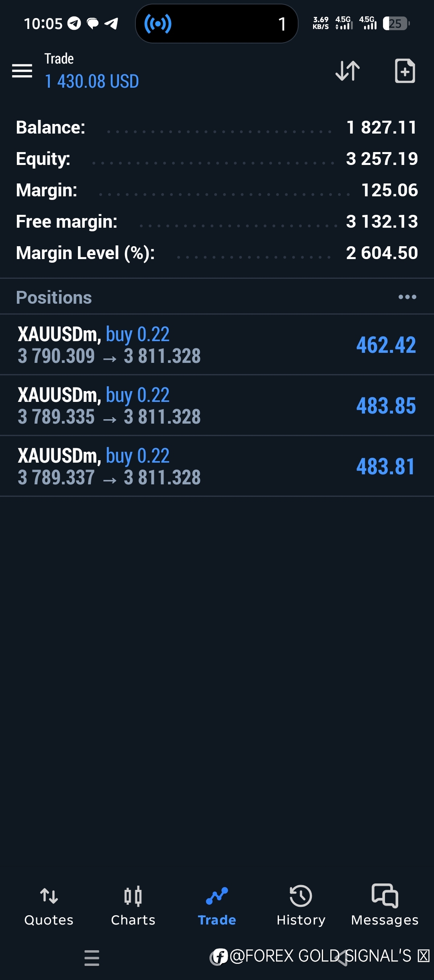Tap the 1 430.08 USD profit header
This screenshot has width=434, height=980.
(x=92, y=81)
